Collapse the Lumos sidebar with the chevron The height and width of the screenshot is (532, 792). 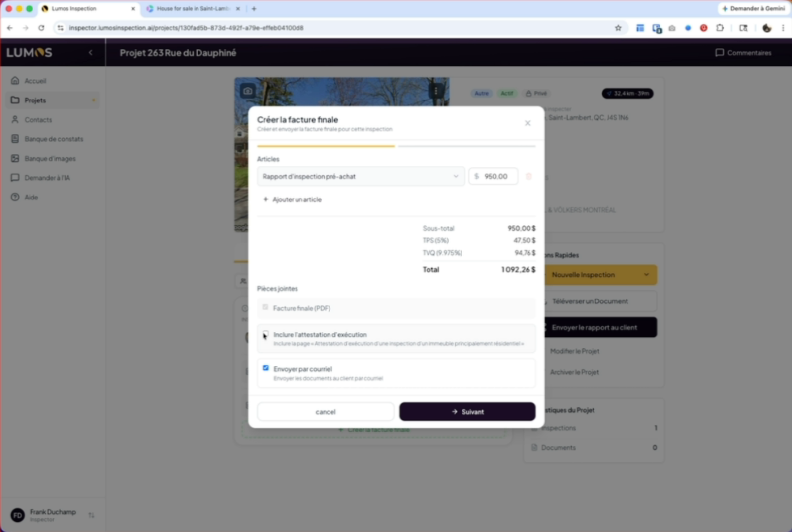tap(91, 52)
